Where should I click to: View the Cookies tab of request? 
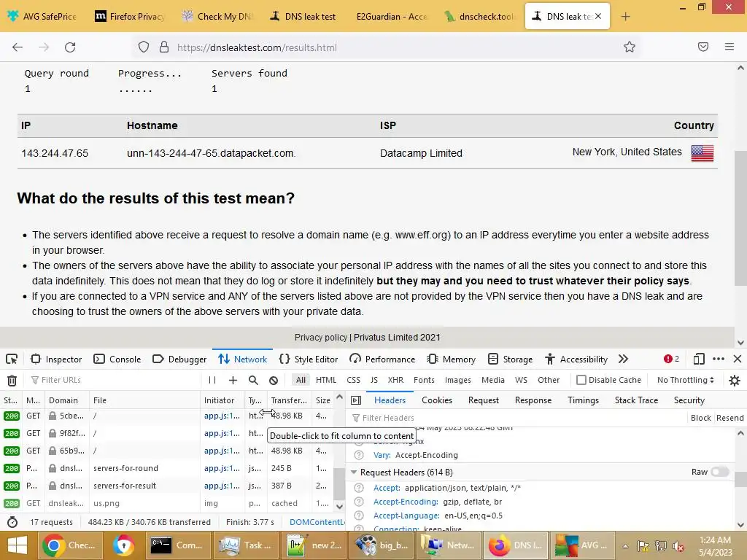point(437,400)
